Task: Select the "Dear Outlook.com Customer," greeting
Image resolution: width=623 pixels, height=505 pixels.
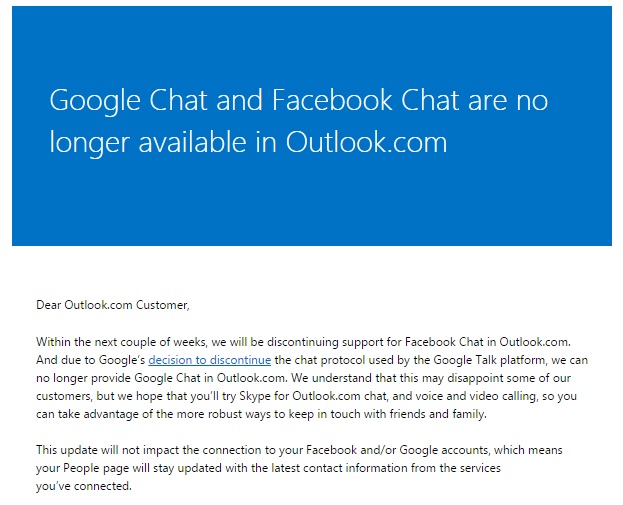Action: coord(113,305)
